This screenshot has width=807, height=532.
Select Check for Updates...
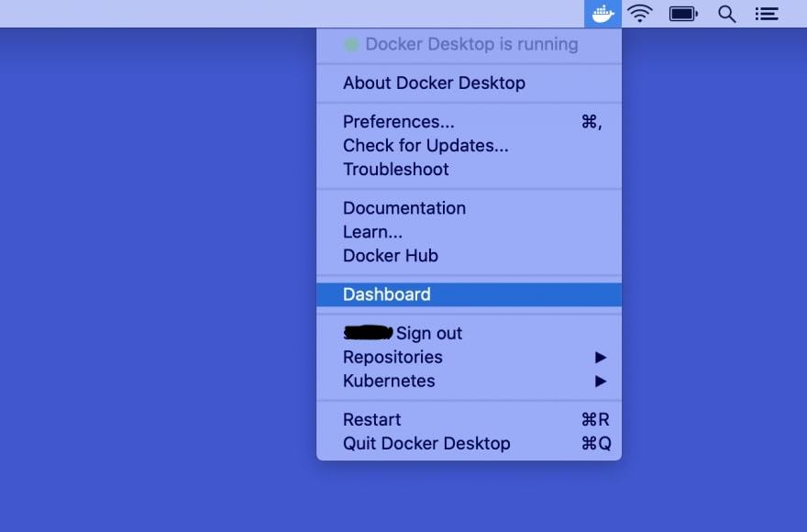coord(469,145)
